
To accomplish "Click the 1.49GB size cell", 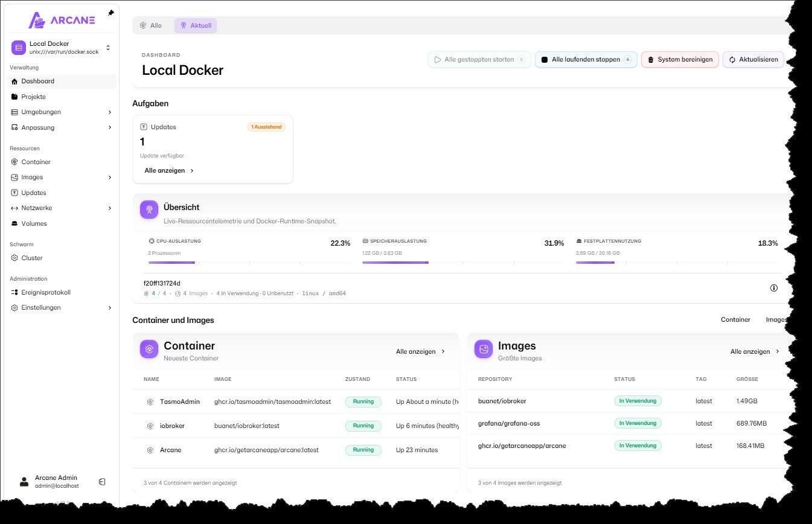I will [x=747, y=401].
